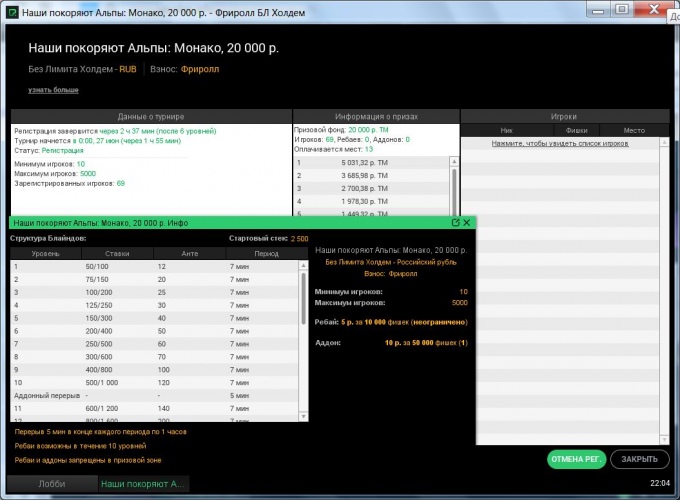The height and width of the screenshot is (500, 680).
Task: Click the blinds structure table scrollbar
Action: [x=304, y=300]
